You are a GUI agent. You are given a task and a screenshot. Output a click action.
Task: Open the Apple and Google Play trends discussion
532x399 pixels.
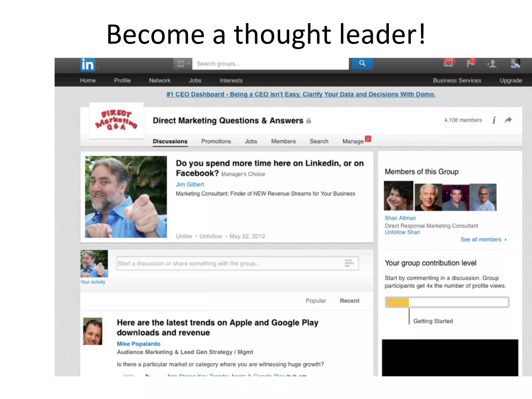tap(217, 327)
